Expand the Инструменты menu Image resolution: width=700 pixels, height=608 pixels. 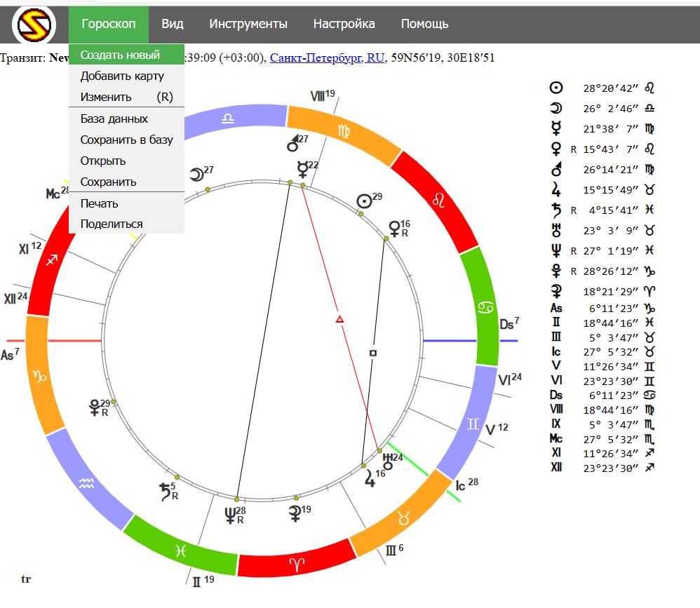click(248, 24)
